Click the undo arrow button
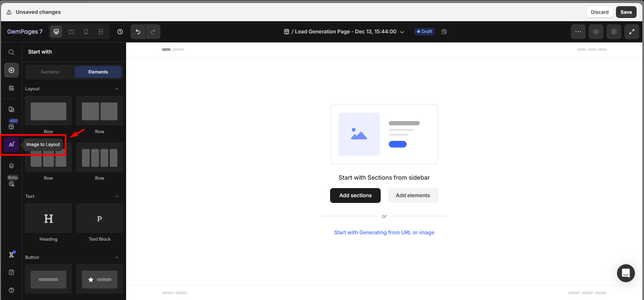Viewport: 644px width, 300px height. (138, 32)
